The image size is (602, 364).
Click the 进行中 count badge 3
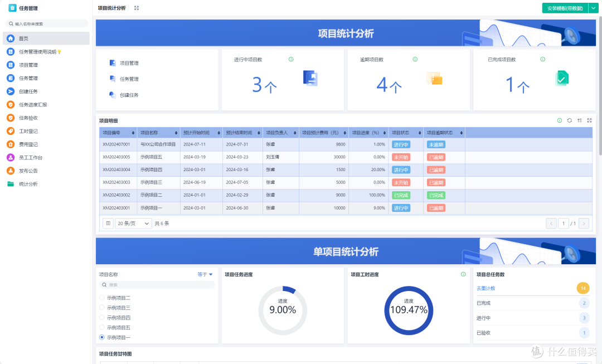[584, 318]
